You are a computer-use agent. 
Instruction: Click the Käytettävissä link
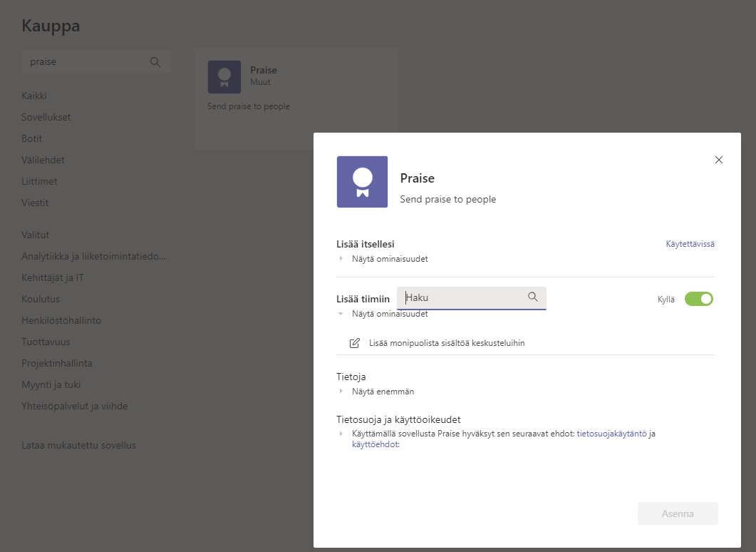click(690, 244)
